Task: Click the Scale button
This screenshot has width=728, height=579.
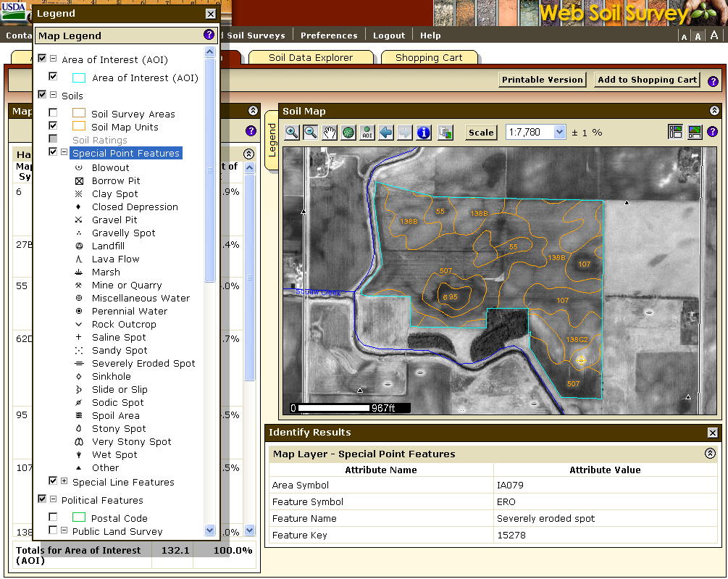Action: click(481, 133)
